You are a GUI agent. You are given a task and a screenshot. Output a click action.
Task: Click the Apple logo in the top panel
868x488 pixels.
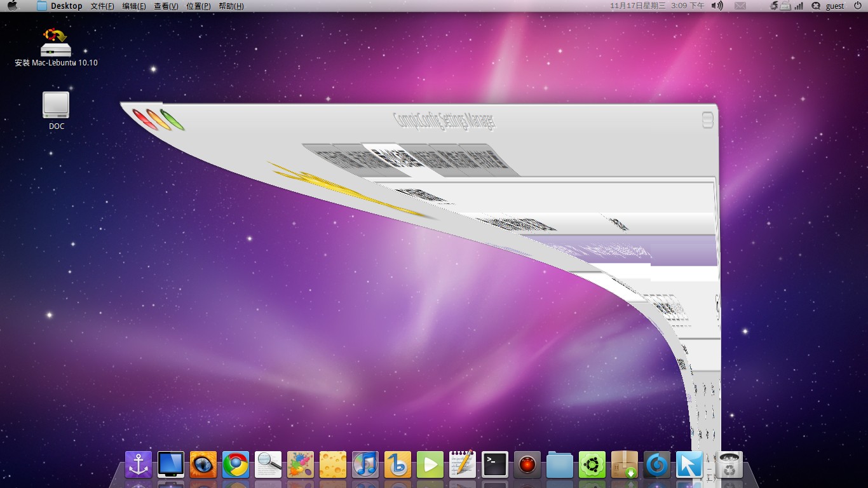click(12, 6)
